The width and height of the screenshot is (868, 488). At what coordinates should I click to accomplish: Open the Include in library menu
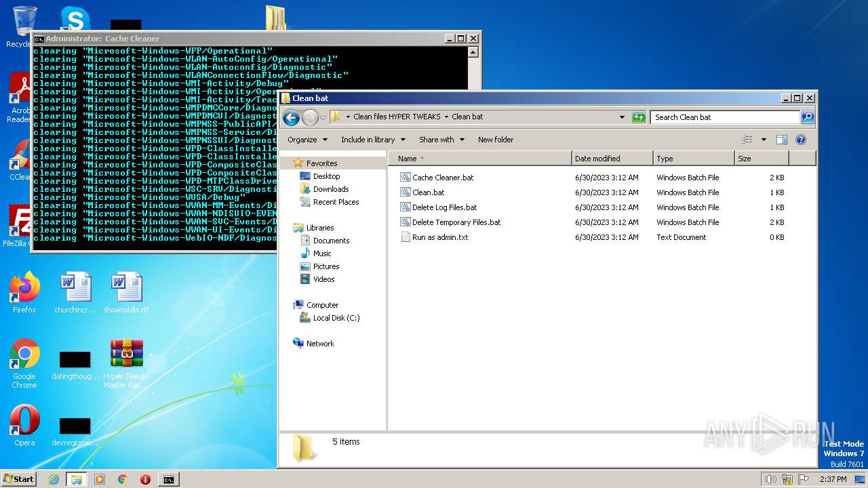click(373, 140)
